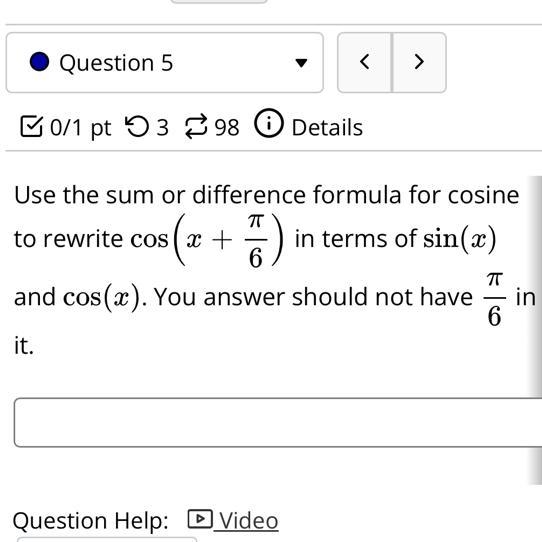542x542 pixels.
Task: Click the 0/1 pt score checkbox icon
Action: click(31, 127)
